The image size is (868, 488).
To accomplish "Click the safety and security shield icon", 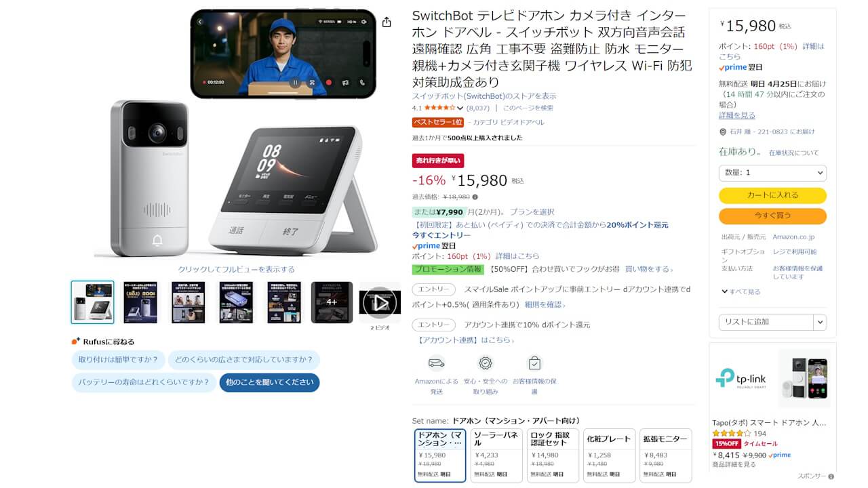I will [486, 363].
